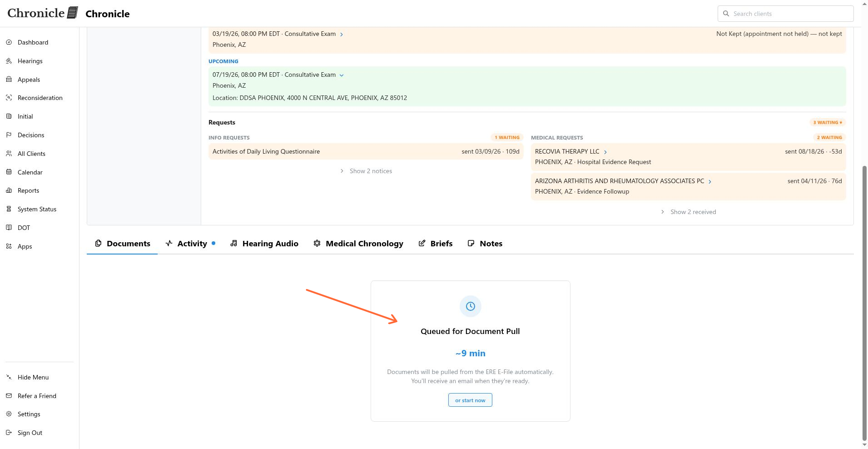The image size is (868, 449).
Task: Open System Status page
Action: tap(37, 209)
